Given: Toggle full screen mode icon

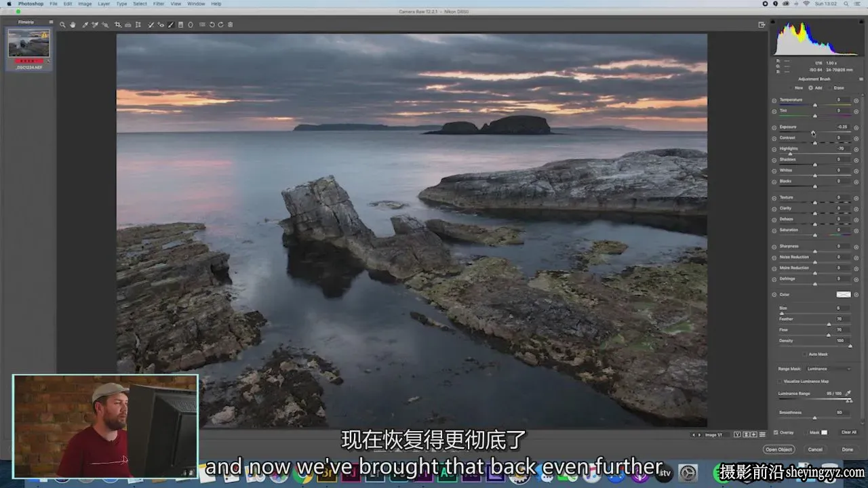Looking at the screenshot, I should pos(762,24).
